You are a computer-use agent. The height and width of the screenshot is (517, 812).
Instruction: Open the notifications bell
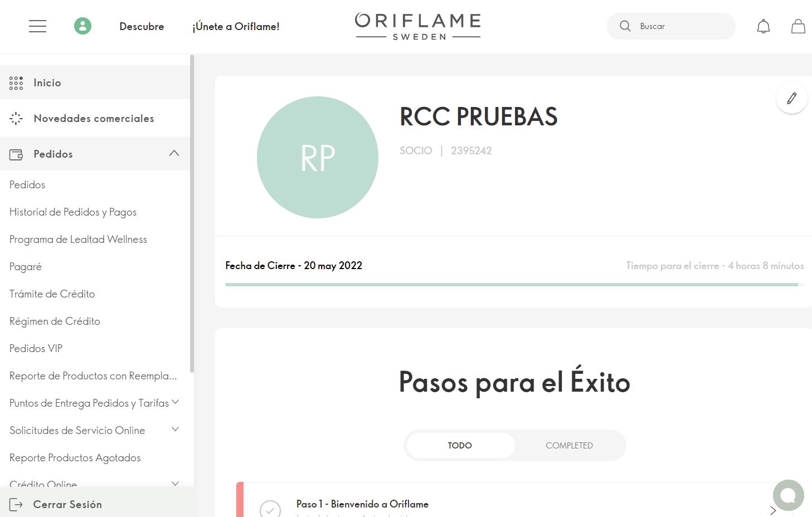764,26
